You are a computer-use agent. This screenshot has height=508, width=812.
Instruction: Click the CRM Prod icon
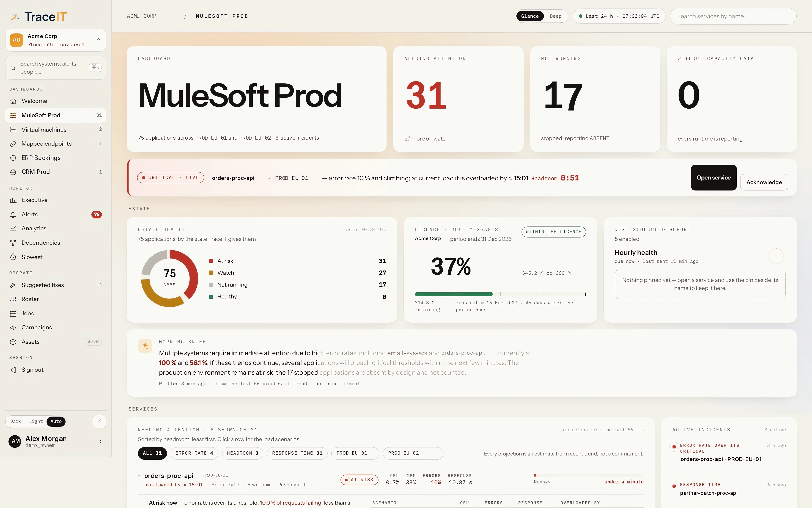[13, 172]
